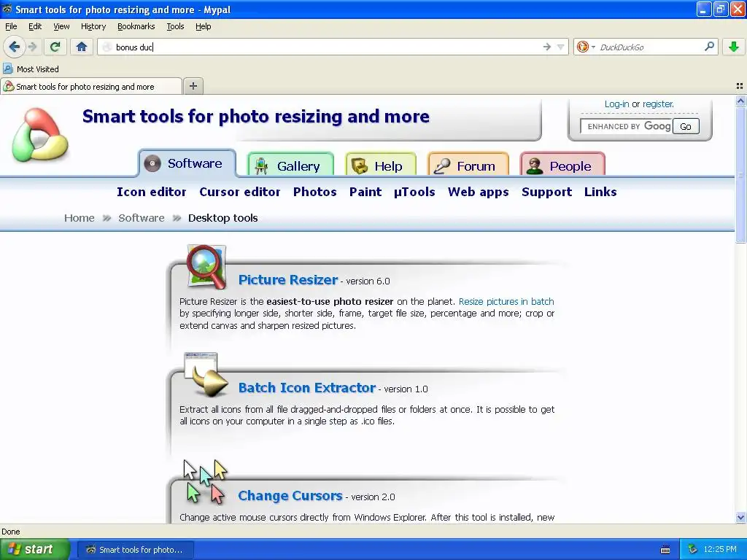Viewport: 747px width, 560px height.
Task: Open the Paint link
Action: (365, 192)
